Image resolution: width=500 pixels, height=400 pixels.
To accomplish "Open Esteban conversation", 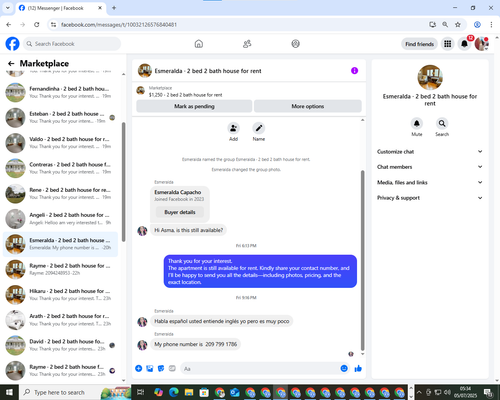I will pyautogui.click(x=60, y=117).
